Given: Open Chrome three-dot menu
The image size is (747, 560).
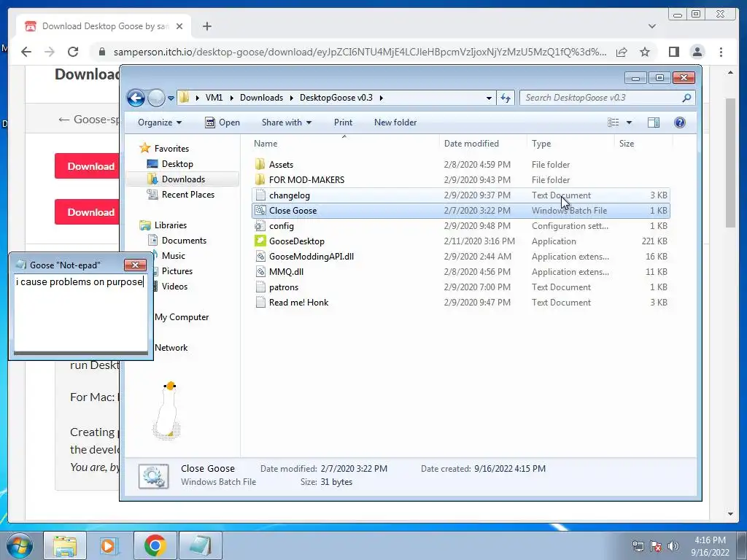Looking at the screenshot, I should [x=721, y=52].
